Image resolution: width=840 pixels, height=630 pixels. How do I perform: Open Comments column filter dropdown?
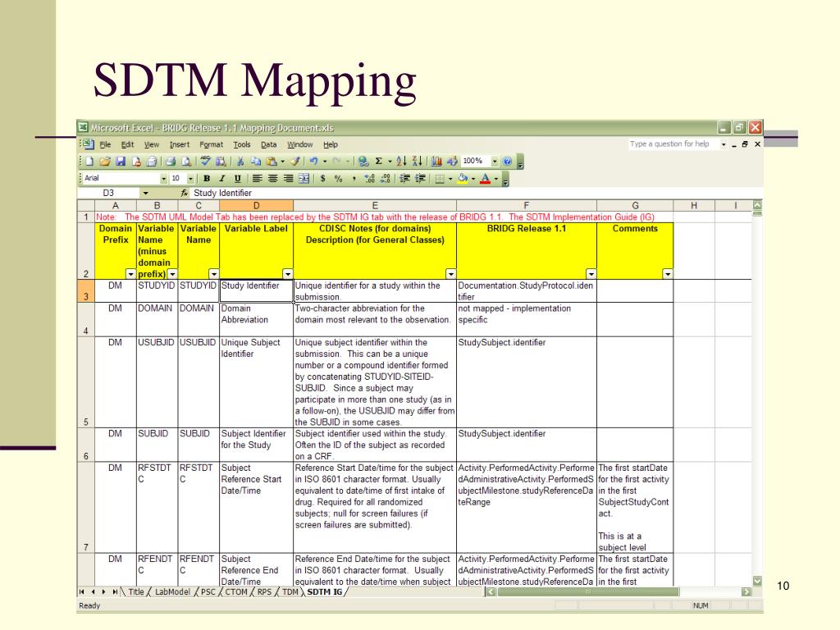tap(668, 274)
